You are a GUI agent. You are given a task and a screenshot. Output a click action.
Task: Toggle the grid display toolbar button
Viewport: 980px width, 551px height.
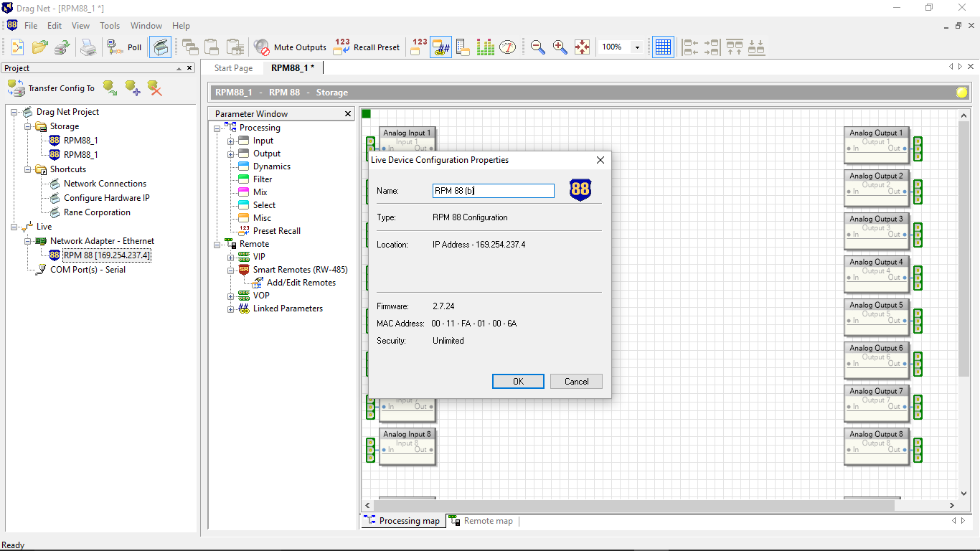[664, 47]
